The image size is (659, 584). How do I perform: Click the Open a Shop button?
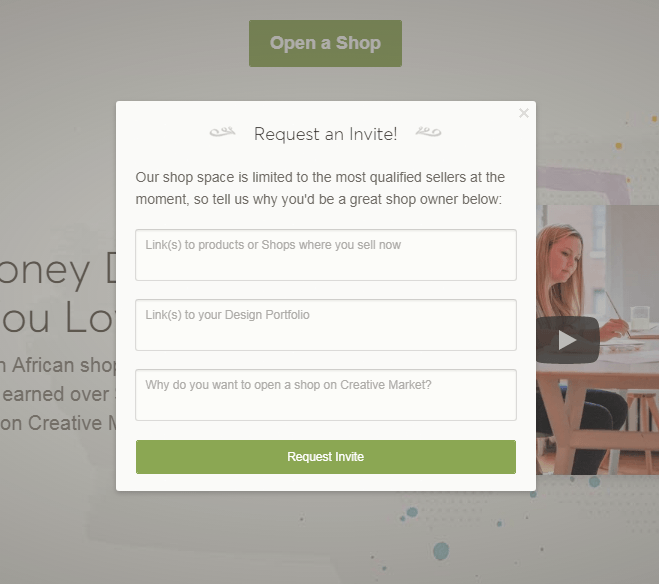coord(325,43)
